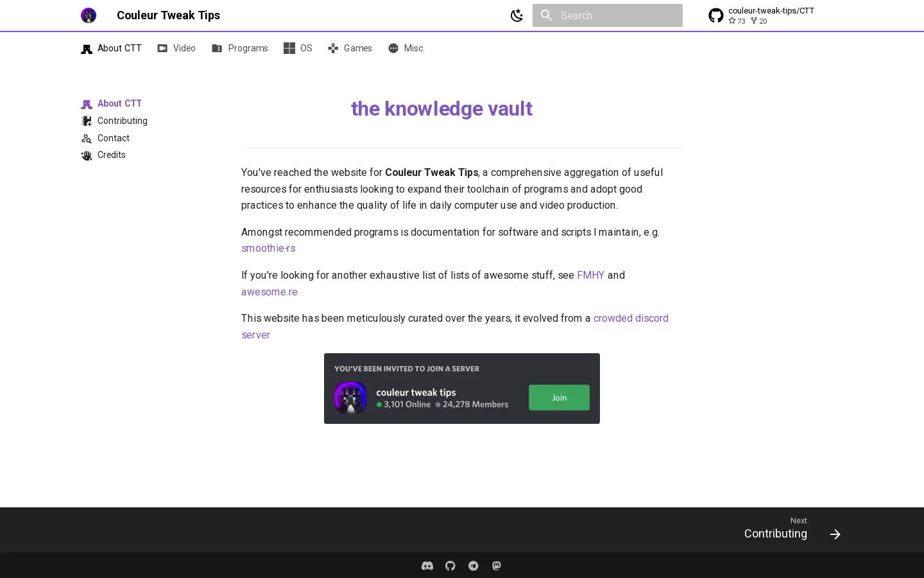Image resolution: width=924 pixels, height=578 pixels.
Task: Click the person search icon beside Contact
Action: [87, 138]
